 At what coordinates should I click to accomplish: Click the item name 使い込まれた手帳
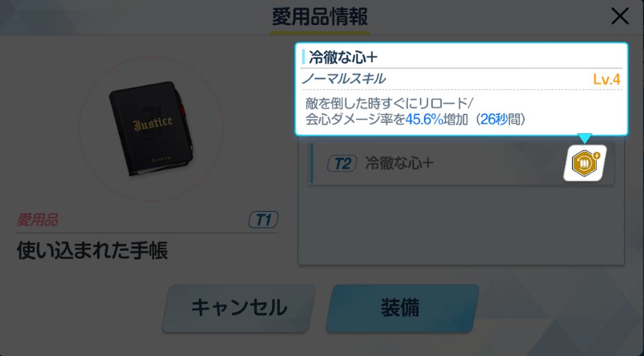(x=92, y=251)
